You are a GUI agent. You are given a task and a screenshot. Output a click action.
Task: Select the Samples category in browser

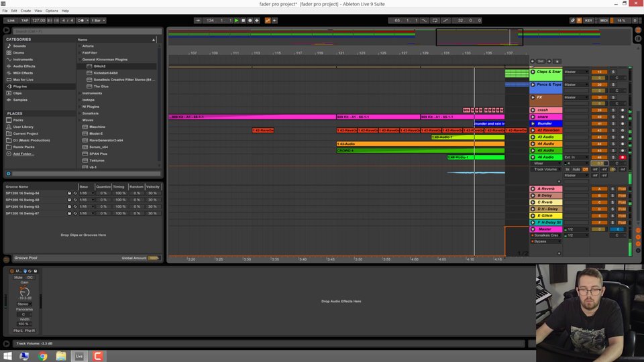tap(20, 100)
